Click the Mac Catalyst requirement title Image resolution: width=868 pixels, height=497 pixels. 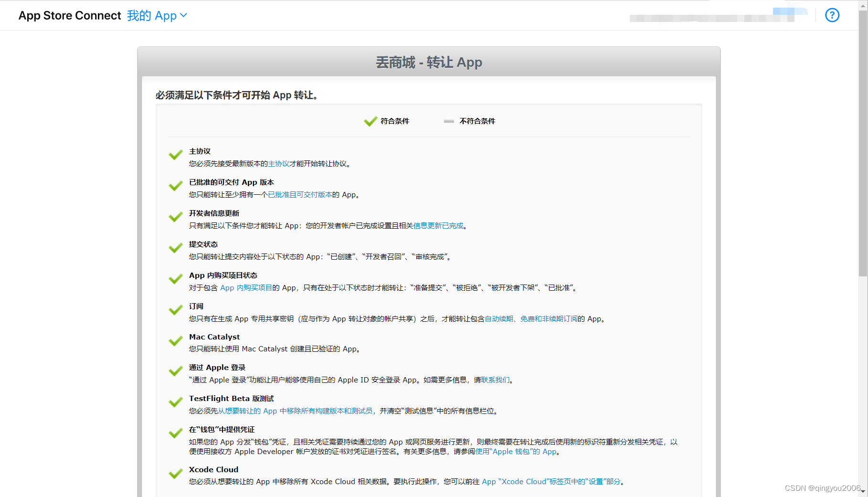(x=214, y=337)
